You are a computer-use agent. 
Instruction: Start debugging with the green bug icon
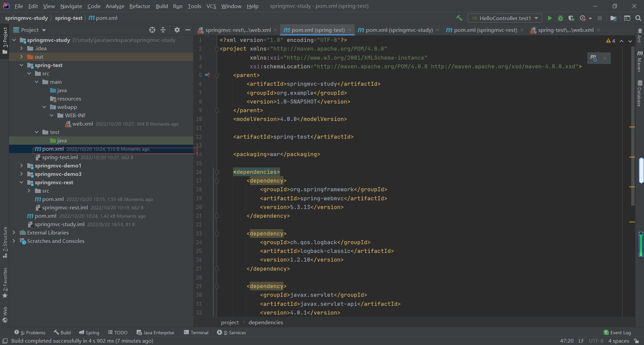pyautogui.click(x=560, y=18)
